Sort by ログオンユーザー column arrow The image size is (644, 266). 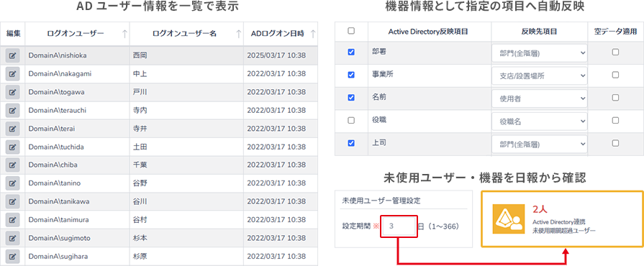pos(124,34)
